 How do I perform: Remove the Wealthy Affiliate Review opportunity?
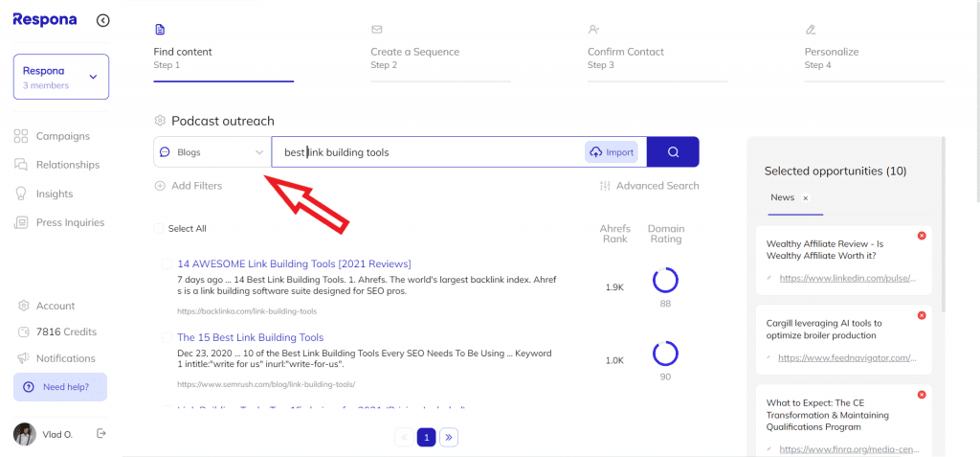(922, 236)
